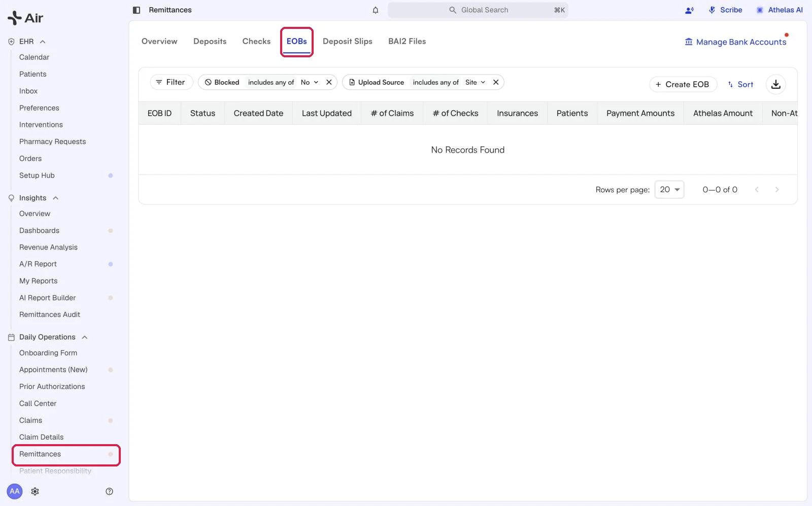Go to next results page arrow
This screenshot has width=812, height=506.
777,190
